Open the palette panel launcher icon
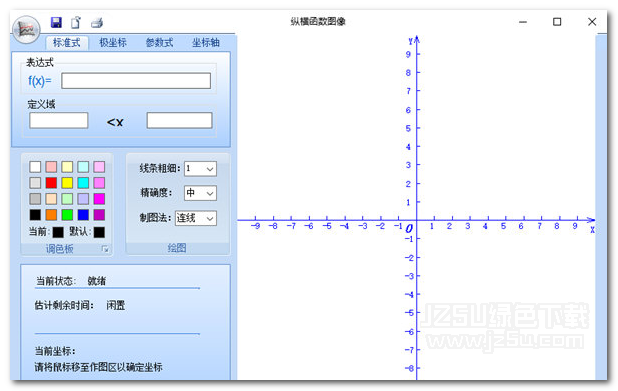The width and height of the screenshot is (618, 391). click(105, 249)
